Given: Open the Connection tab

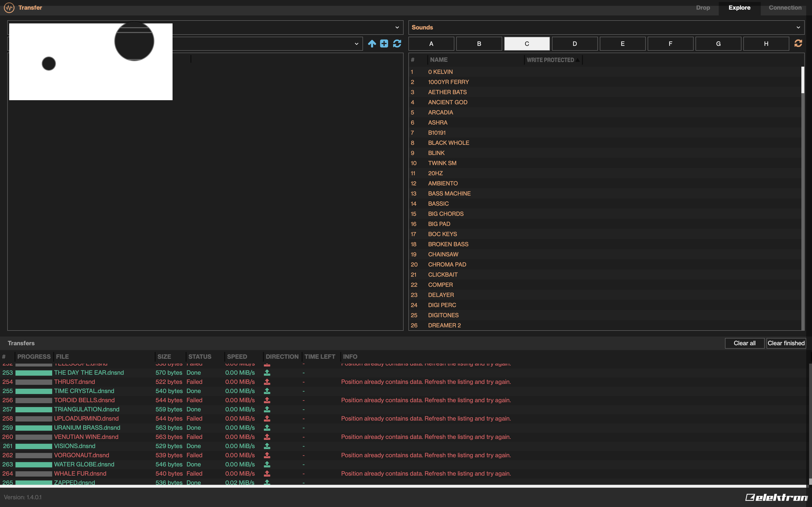Looking at the screenshot, I should pos(785,7).
